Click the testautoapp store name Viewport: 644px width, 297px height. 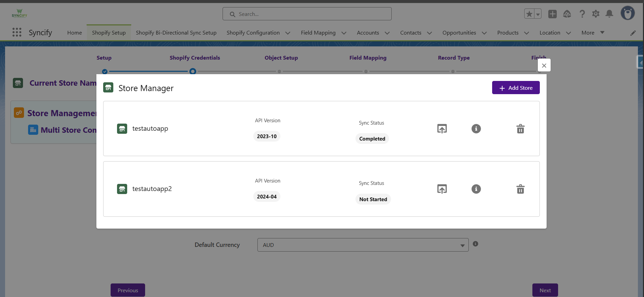click(150, 129)
